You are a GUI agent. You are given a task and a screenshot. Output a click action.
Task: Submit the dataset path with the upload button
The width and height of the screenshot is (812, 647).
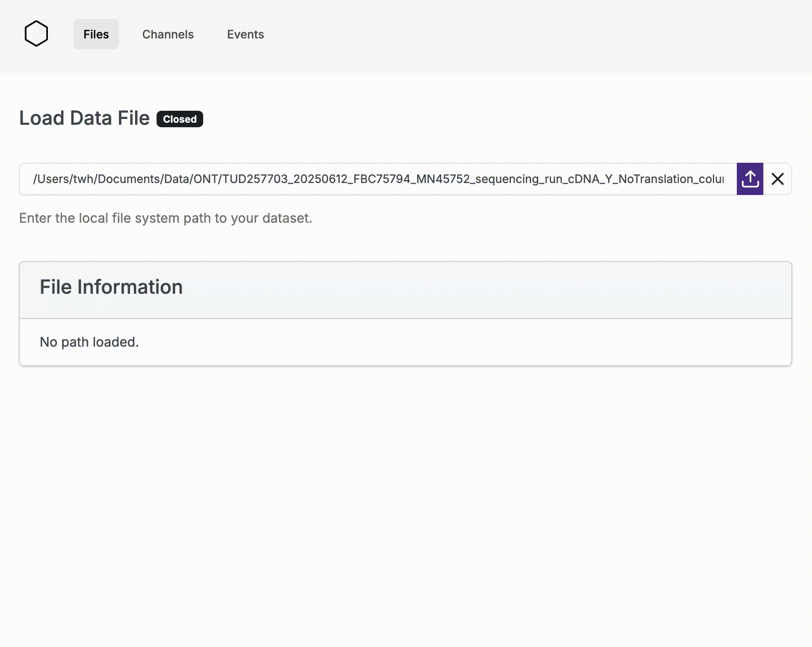pos(749,178)
